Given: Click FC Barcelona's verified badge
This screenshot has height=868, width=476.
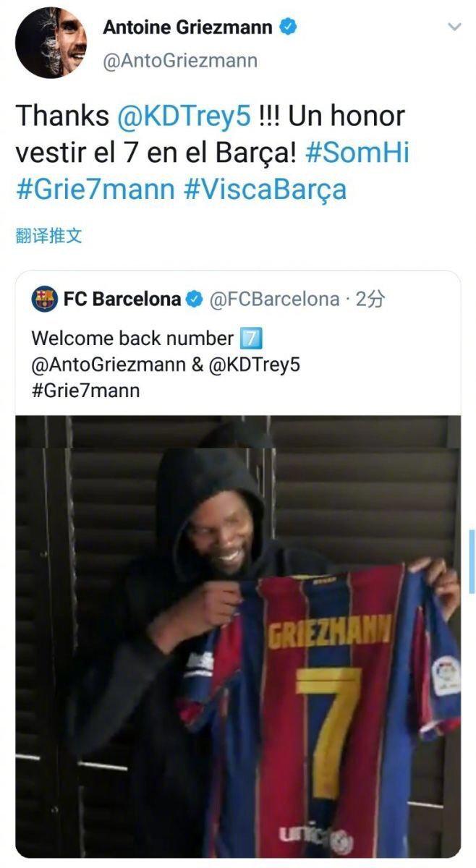Looking at the screenshot, I should 195,299.
